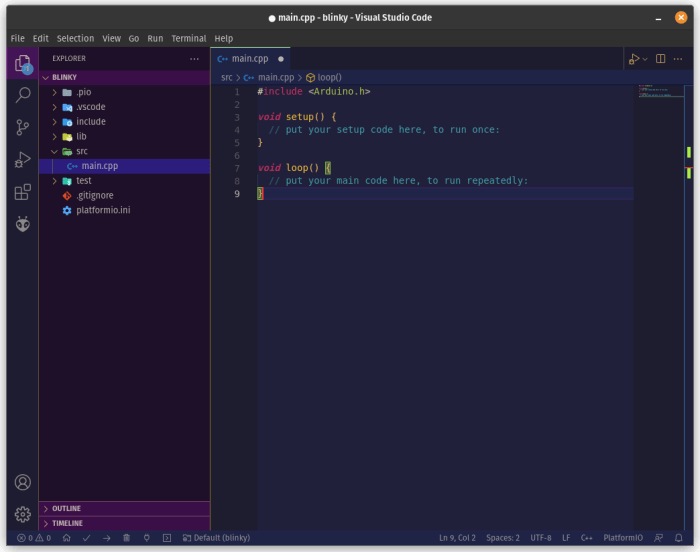Open Explorer Views and More Actions ellipsis
This screenshot has height=552, width=700.
click(194, 59)
